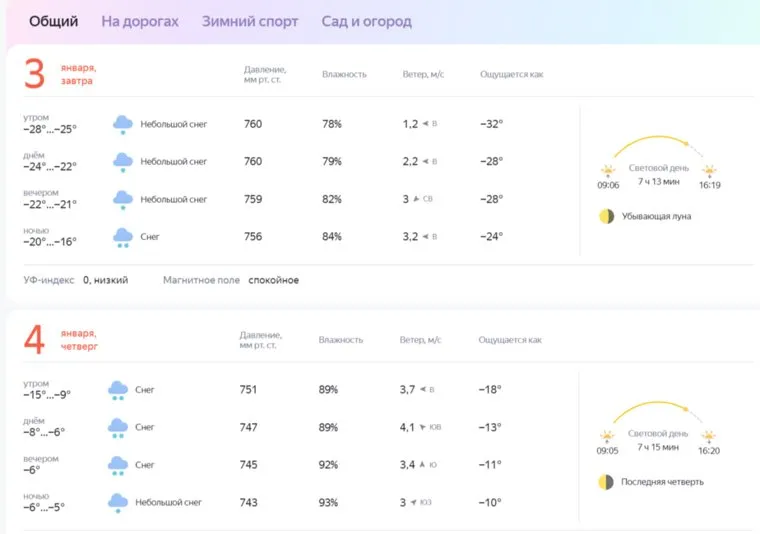Click the UV index "0, низкий" value

pyautogui.click(x=105, y=280)
